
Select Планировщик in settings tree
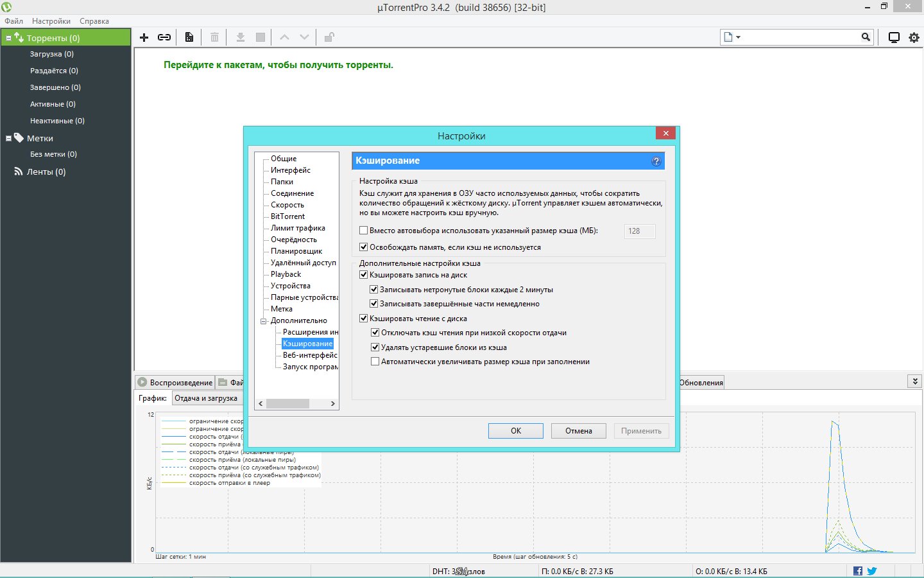point(296,251)
